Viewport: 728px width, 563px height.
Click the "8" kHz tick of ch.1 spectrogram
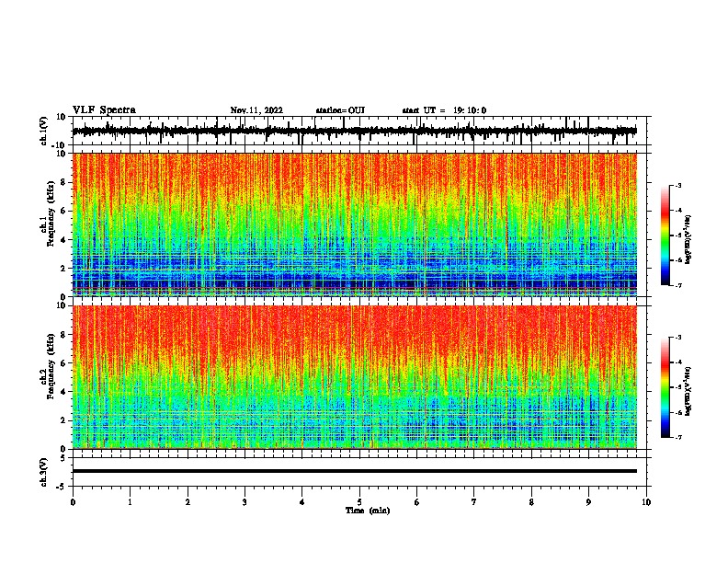(x=63, y=182)
